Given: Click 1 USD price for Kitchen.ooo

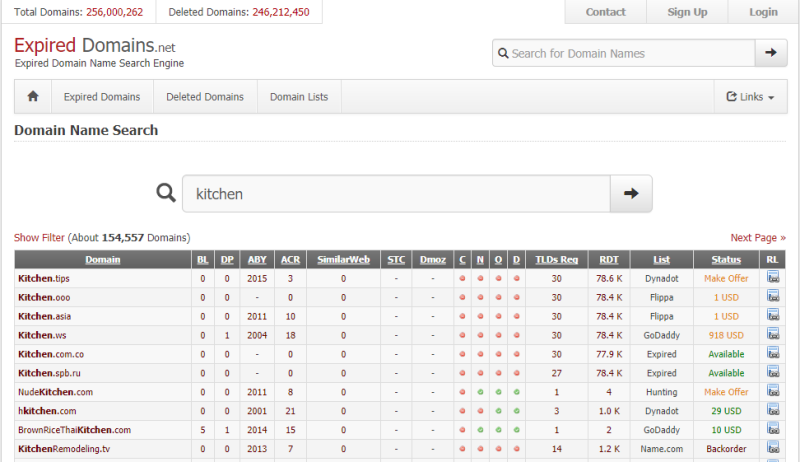Looking at the screenshot, I should click(x=726, y=297).
